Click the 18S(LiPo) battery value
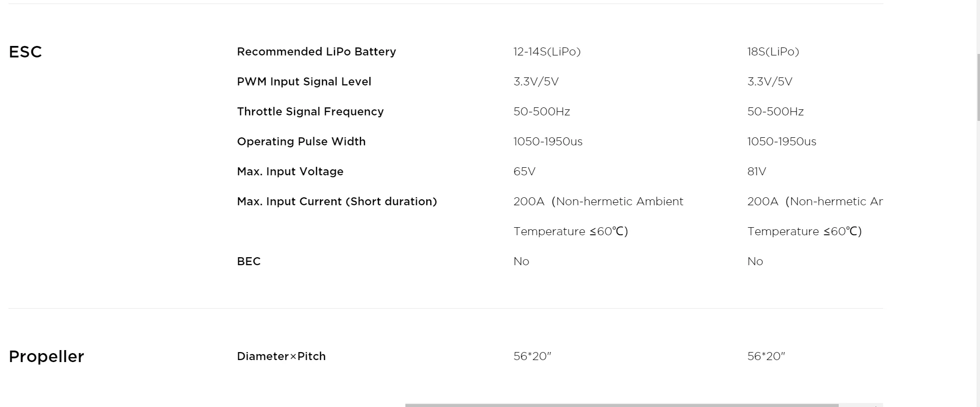This screenshot has width=980, height=407. [773, 52]
